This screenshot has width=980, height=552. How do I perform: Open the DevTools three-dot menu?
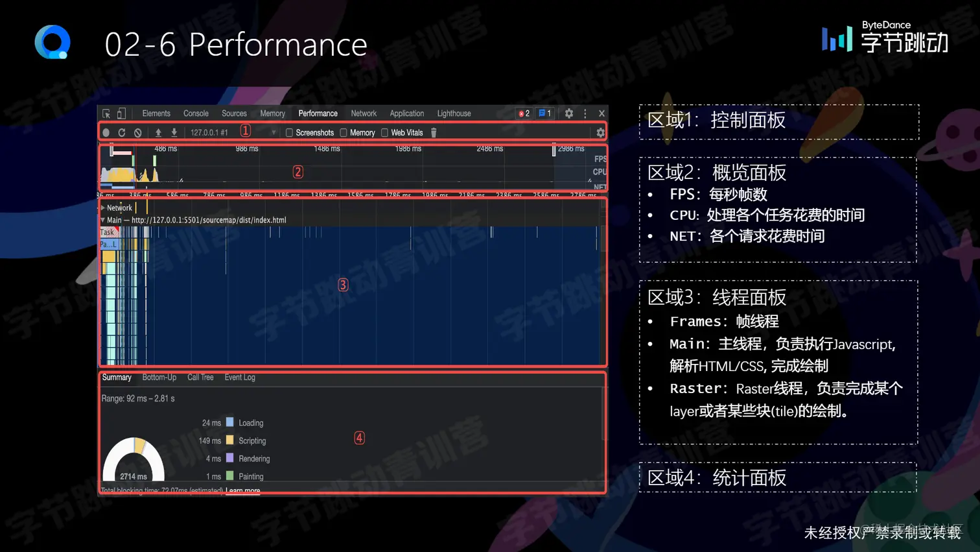click(585, 114)
